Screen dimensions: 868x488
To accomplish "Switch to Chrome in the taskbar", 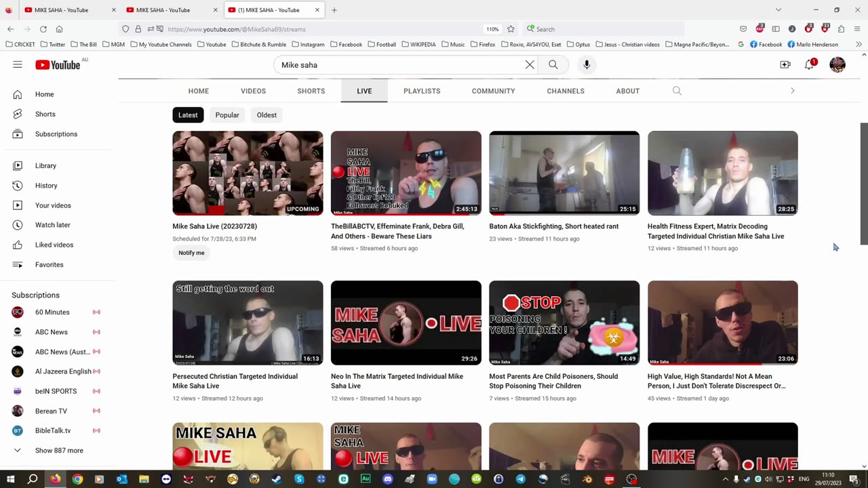I will (x=77, y=479).
